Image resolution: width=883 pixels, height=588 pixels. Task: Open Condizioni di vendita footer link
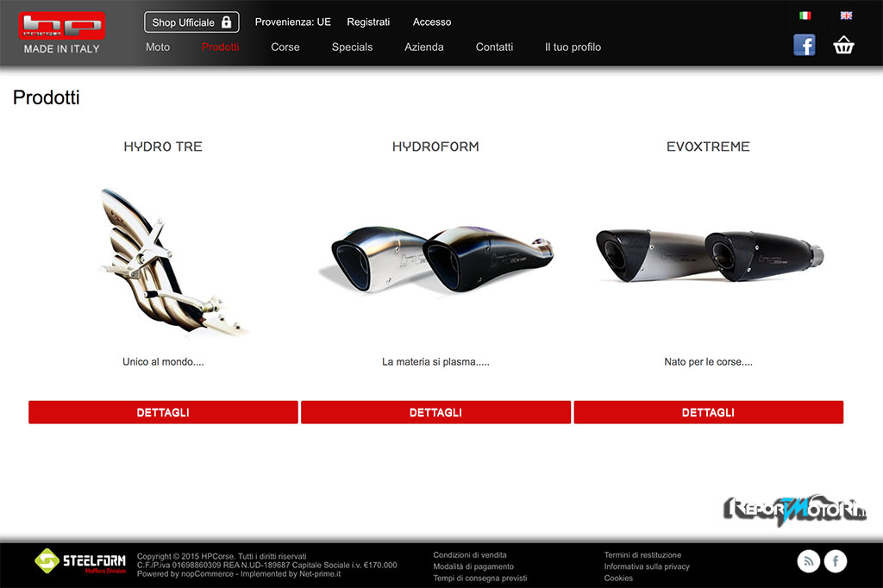[470, 554]
